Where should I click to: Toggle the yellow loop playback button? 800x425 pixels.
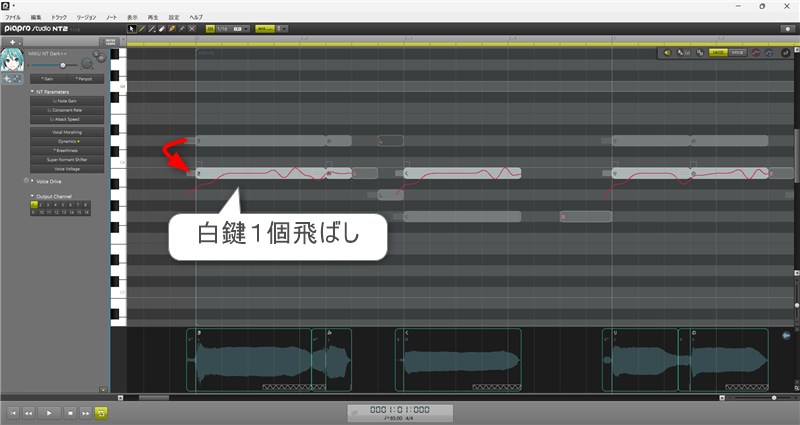[x=101, y=413]
